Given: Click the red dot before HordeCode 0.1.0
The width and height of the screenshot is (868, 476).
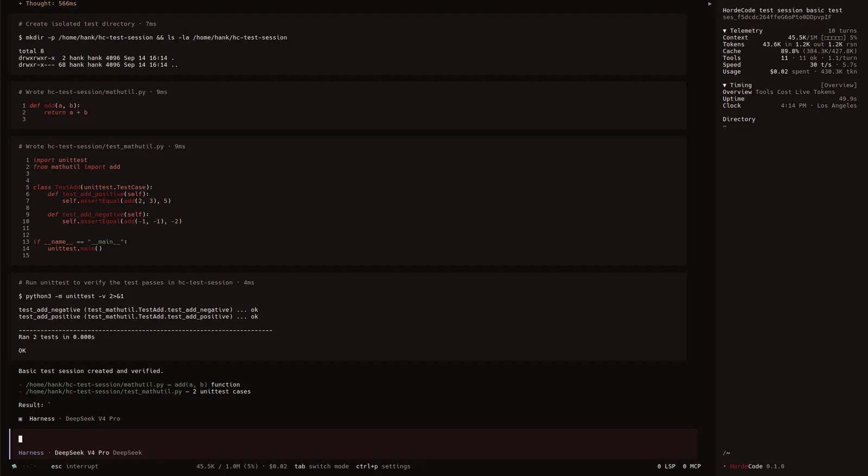Looking at the screenshot, I should coord(724,466).
